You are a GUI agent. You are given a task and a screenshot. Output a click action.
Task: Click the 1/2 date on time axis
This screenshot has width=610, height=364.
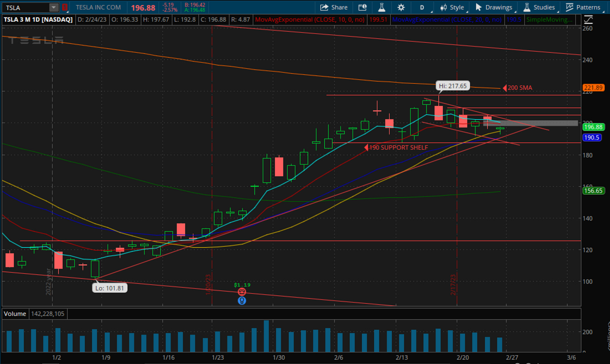click(57, 357)
